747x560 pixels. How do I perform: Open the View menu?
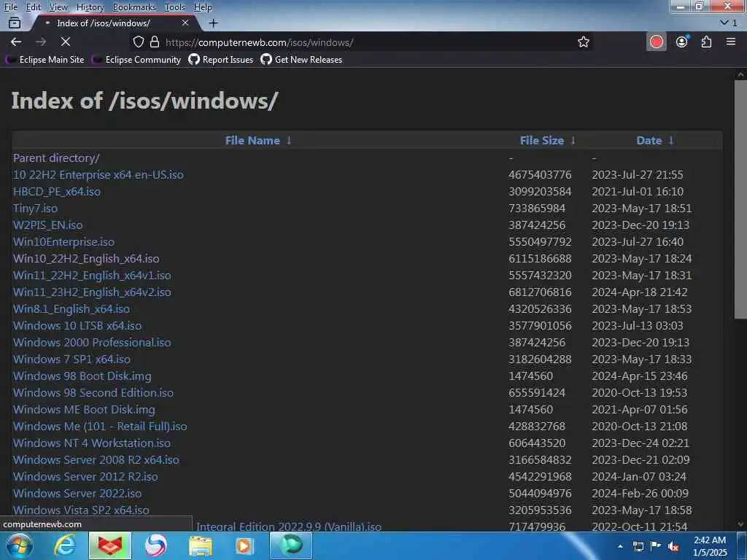[58, 7]
